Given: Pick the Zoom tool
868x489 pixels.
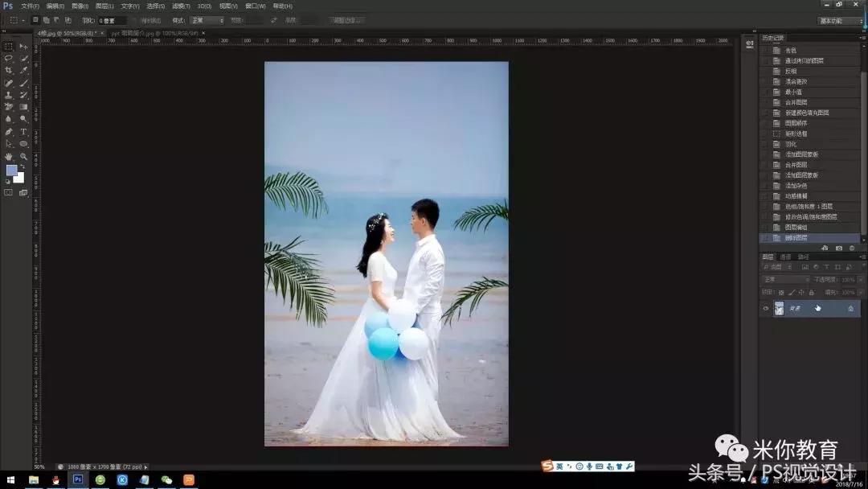Looking at the screenshot, I should 22,156.
